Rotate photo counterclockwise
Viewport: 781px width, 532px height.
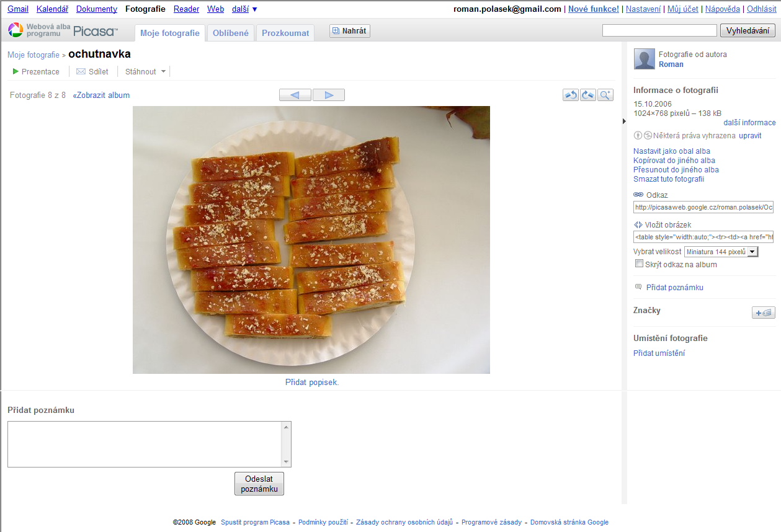(x=571, y=95)
